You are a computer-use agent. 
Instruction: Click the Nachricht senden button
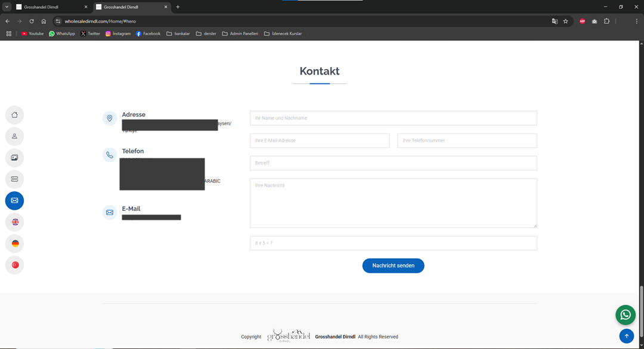coord(393,266)
